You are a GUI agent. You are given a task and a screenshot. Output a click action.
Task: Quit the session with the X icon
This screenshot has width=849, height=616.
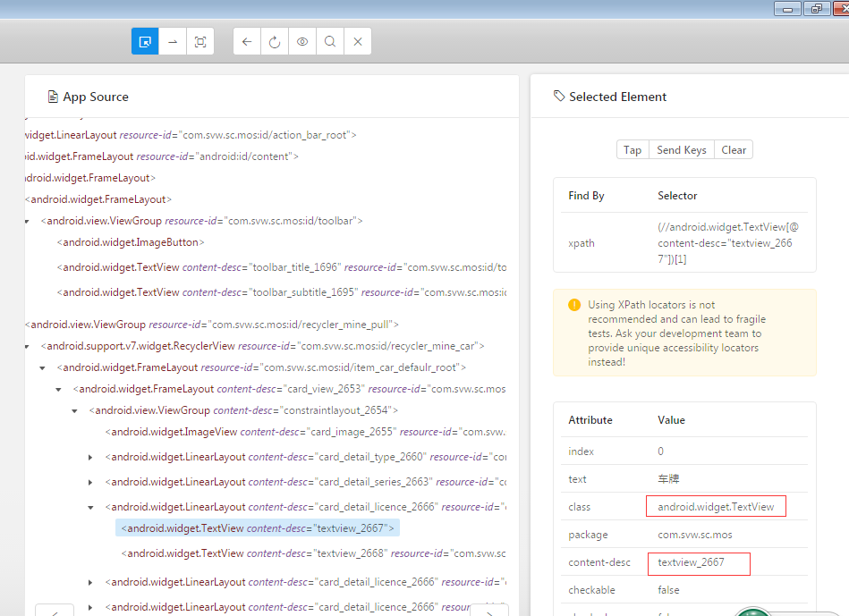click(357, 42)
